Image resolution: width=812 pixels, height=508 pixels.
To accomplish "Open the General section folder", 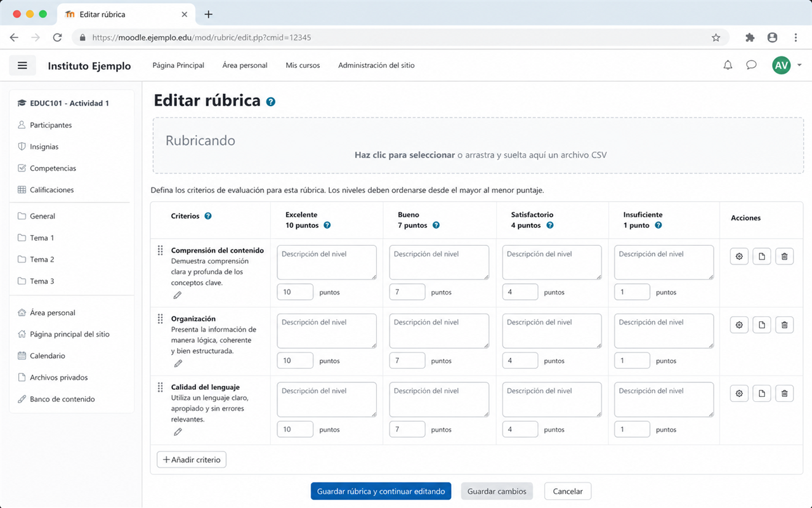I will click(x=43, y=216).
